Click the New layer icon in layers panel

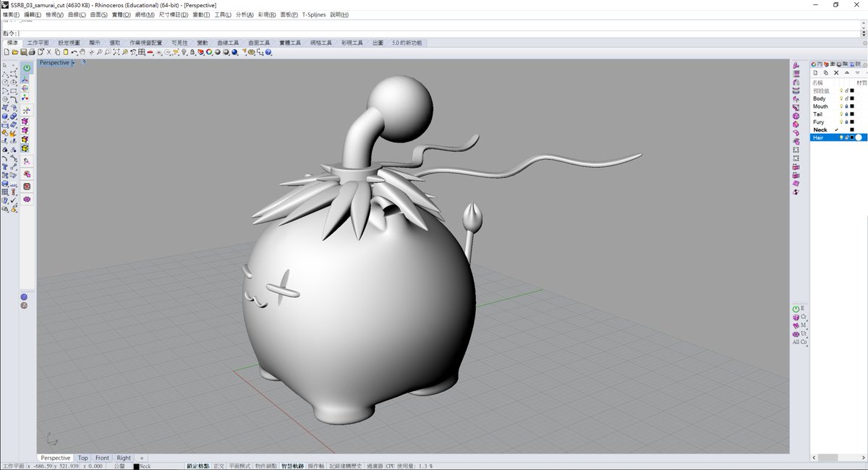(x=815, y=72)
